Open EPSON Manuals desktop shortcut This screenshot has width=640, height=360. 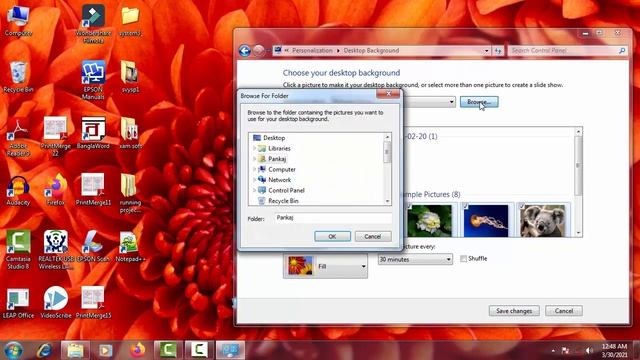click(93, 80)
